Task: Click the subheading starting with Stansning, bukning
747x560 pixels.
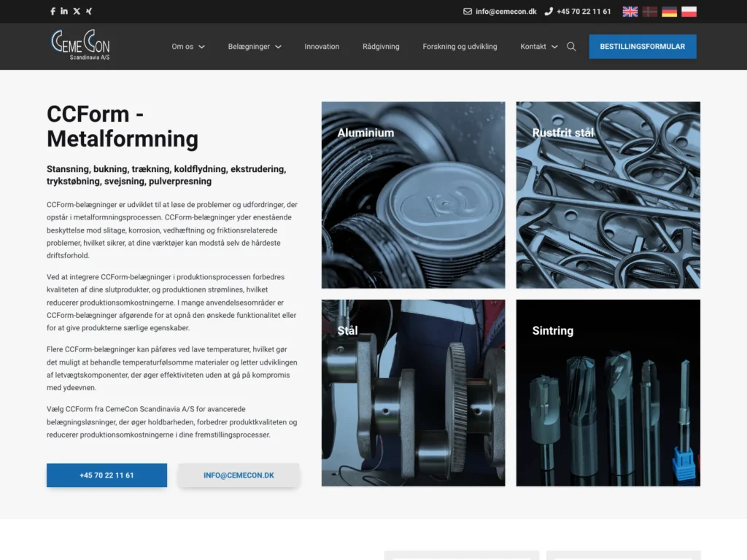Action: coord(167,175)
